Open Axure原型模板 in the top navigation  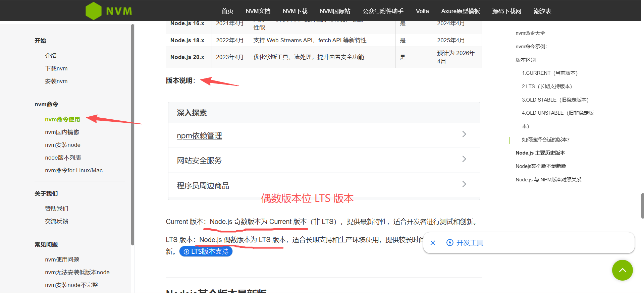460,11
